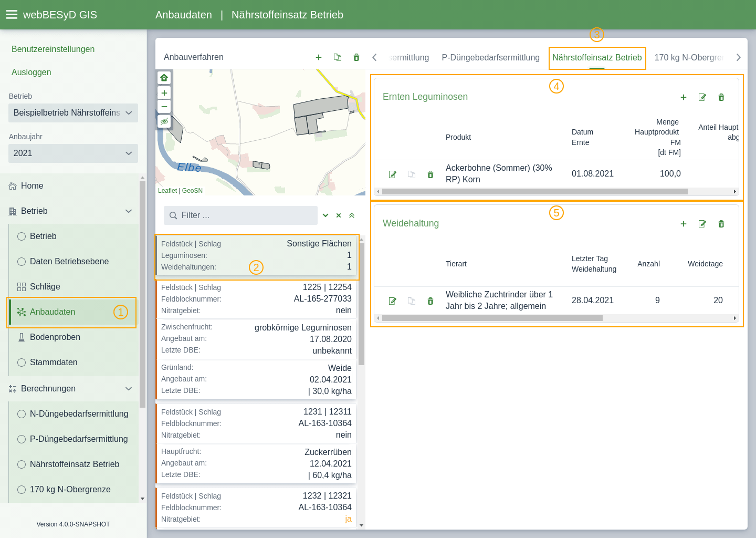Add new Anbauverfahren with plus icon

[319, 57]
